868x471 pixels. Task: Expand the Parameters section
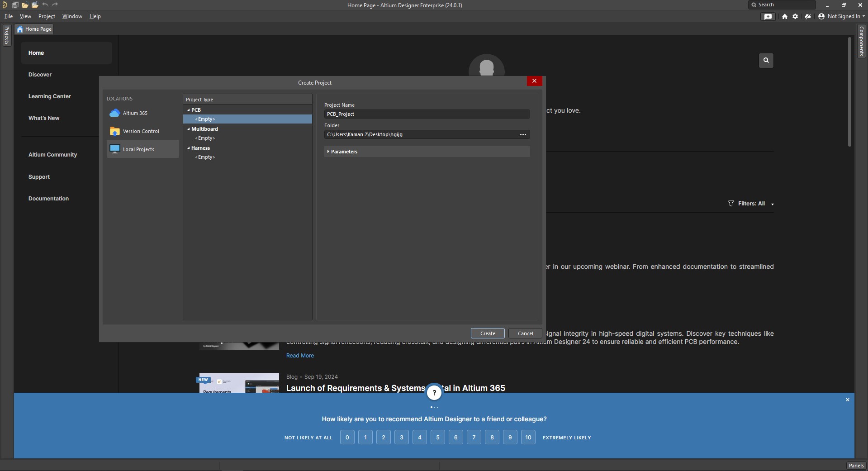coord(427,152)
